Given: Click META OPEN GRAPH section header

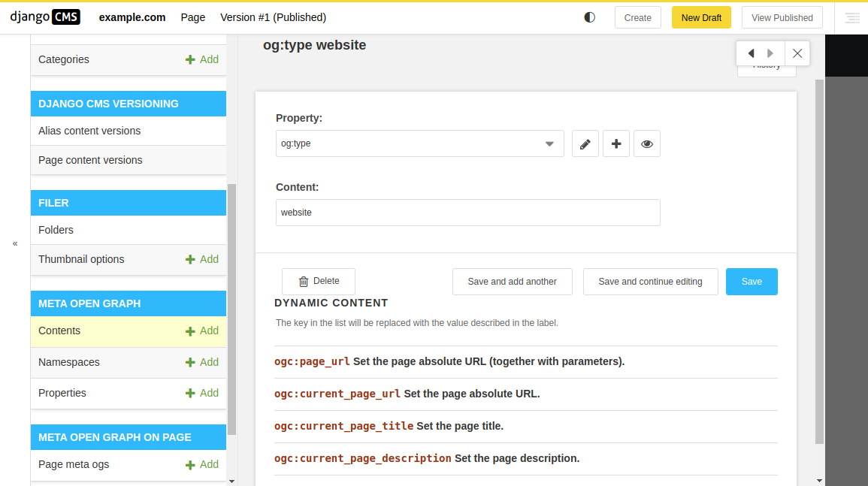Looking at the screenshot, I should click(129, 303).
